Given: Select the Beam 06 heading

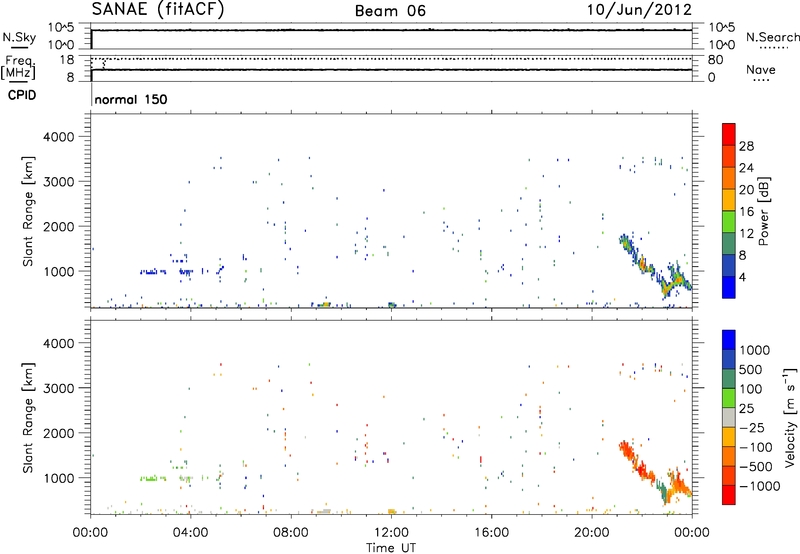Looking at the screenshot, I should pyautogui.click(x=390, y=11).
